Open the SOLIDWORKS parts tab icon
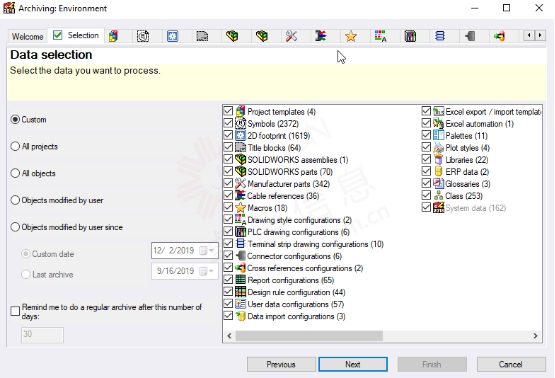The width and height of the screenshot is (555, 378). coord(262,36)
